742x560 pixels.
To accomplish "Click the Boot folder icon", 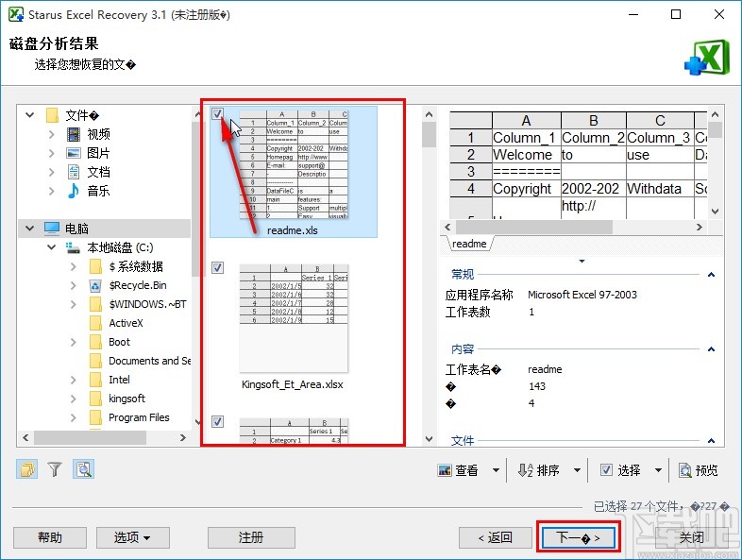I will tap(95, 342).
